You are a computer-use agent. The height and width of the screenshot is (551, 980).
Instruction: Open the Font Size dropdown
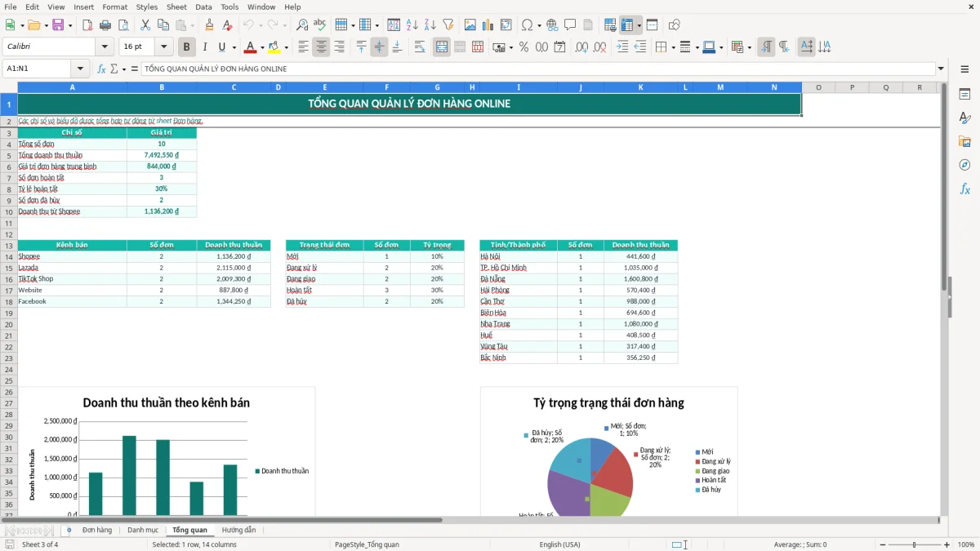point(164,47)
